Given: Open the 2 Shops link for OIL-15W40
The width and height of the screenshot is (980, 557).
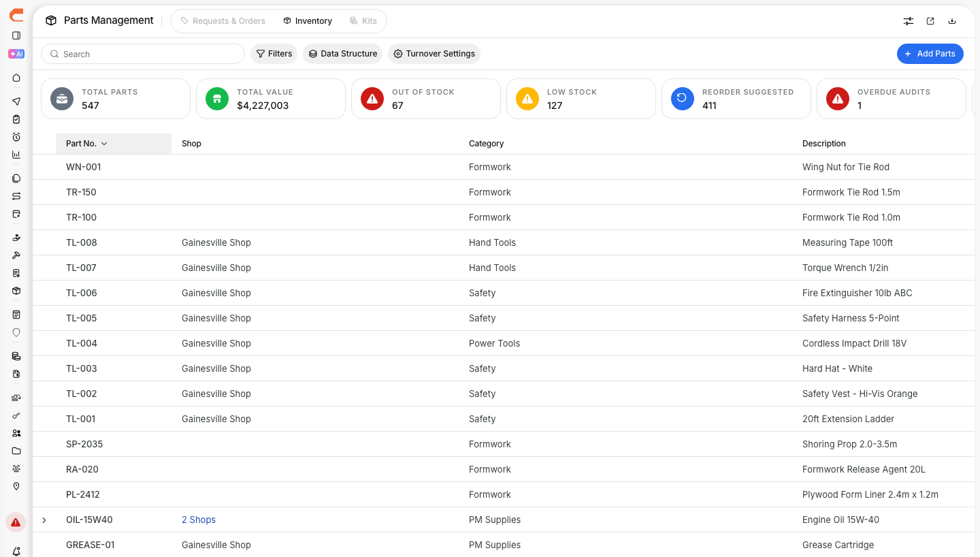Looking at the screenshot, I should pyautogui.click(x=199, y=520).
